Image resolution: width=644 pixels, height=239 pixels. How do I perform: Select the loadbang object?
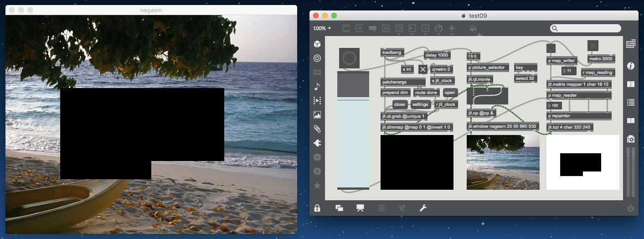pyautogui.click(x=392, y=52)
